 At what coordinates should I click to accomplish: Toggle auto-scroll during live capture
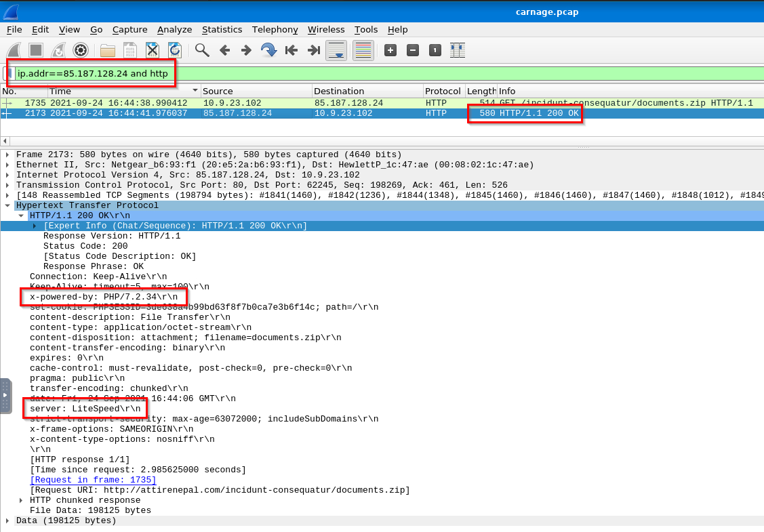336,50
